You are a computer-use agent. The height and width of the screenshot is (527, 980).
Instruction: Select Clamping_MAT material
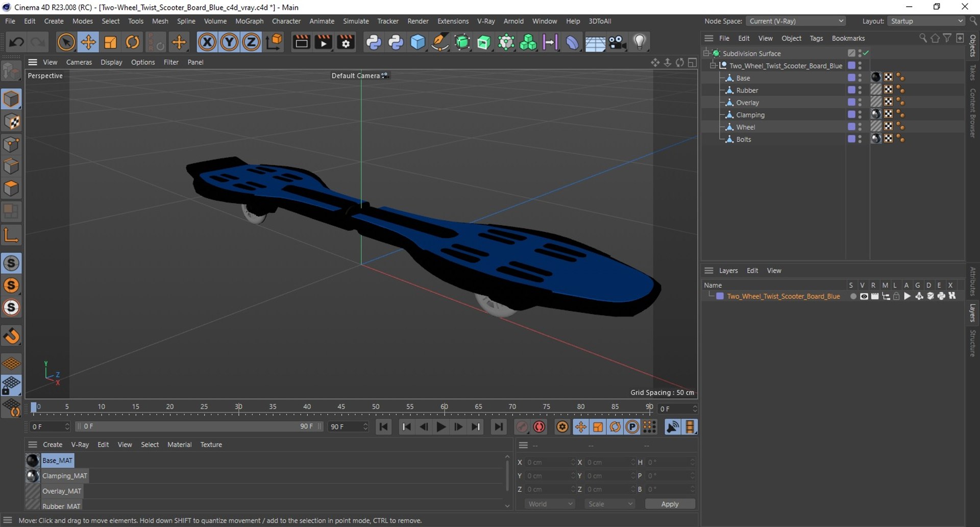pos(65,476)
